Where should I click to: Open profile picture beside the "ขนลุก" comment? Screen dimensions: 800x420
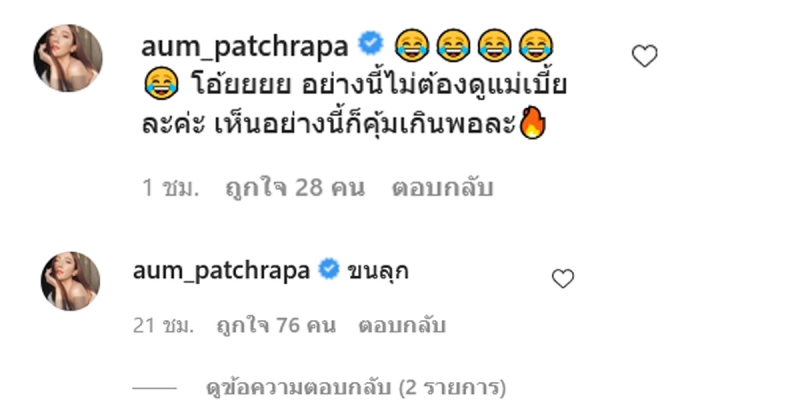click(70, 281)
